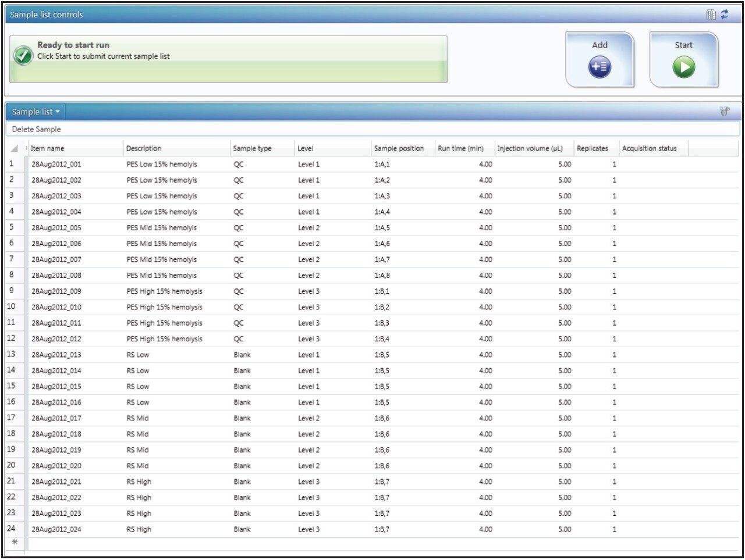This screenshot has width=745, height=560.
Task: Select item 28Aug2012_024
Action: (x=56, y=529)
